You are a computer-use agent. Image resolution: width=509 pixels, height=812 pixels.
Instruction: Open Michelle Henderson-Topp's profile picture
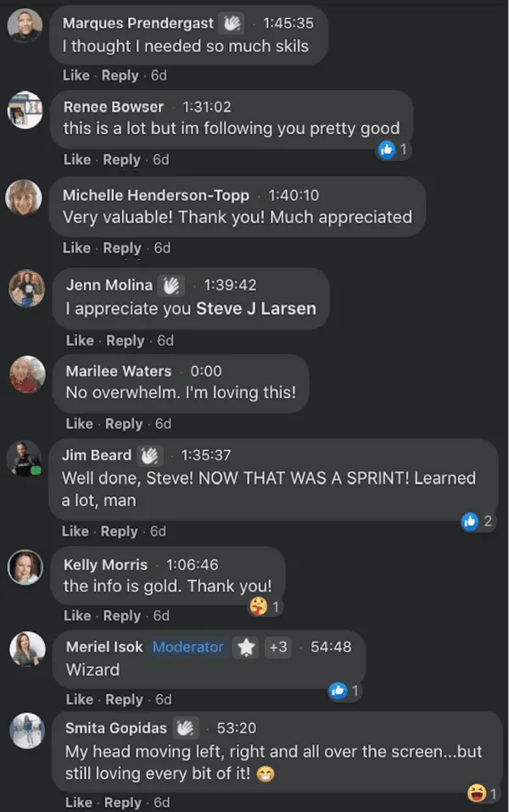[24, 197]
